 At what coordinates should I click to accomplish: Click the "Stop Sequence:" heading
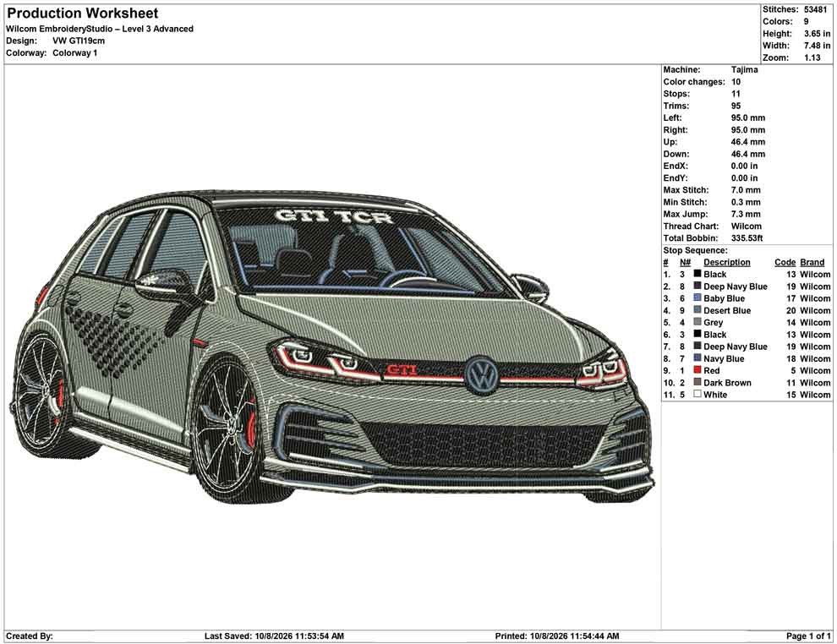(x=695, y=250)
